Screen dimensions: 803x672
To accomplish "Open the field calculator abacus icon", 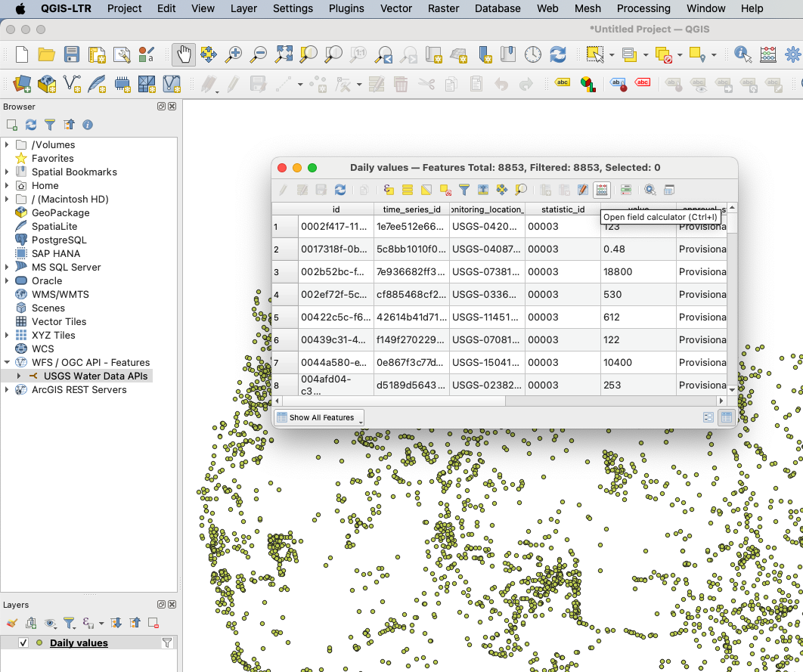I will tap(602, 190).
